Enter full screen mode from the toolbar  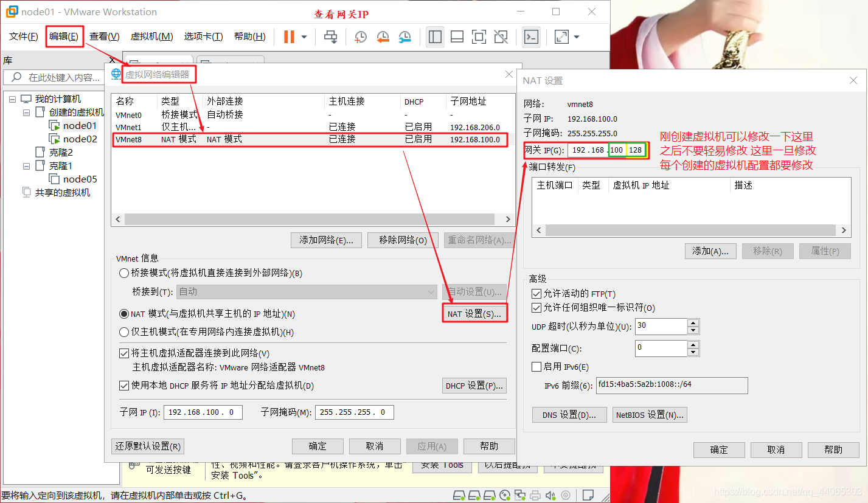[x=479, y=37]
